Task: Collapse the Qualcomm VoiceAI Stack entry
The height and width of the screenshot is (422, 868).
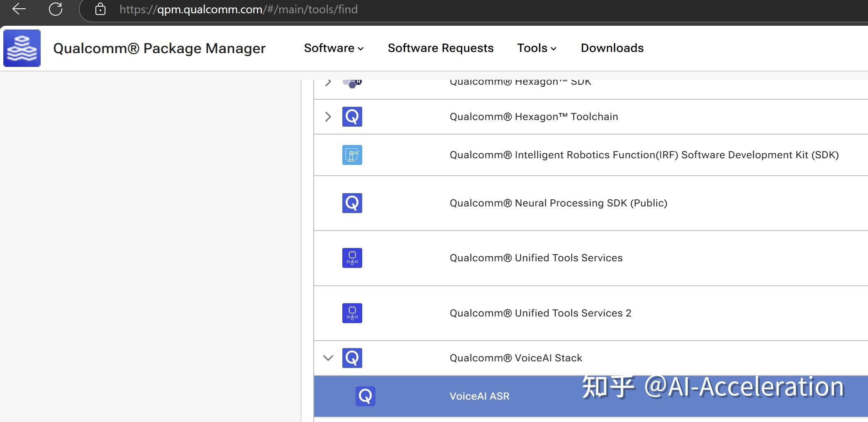Action: 328,358
